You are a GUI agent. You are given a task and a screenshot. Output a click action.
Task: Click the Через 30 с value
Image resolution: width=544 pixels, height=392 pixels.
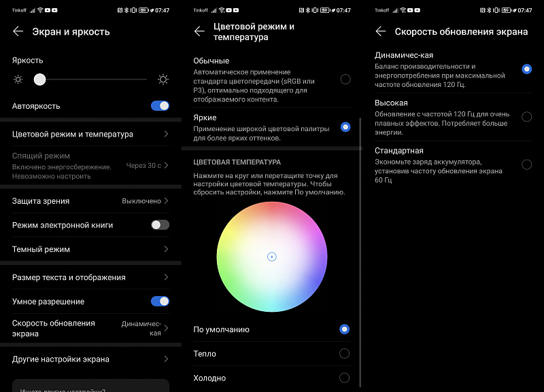pyautogui.click(x=143, y=166)
